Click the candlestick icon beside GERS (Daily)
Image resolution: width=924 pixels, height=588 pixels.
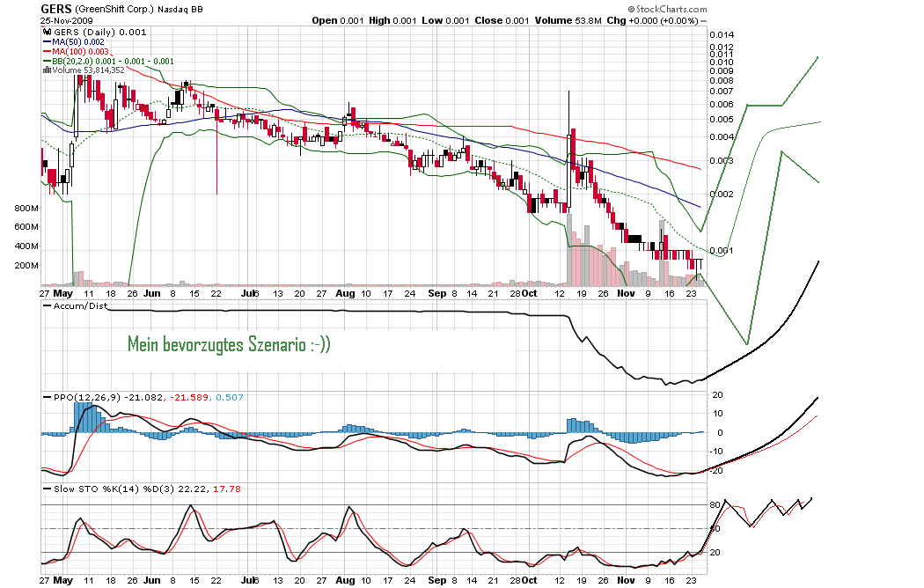[48, 32]
